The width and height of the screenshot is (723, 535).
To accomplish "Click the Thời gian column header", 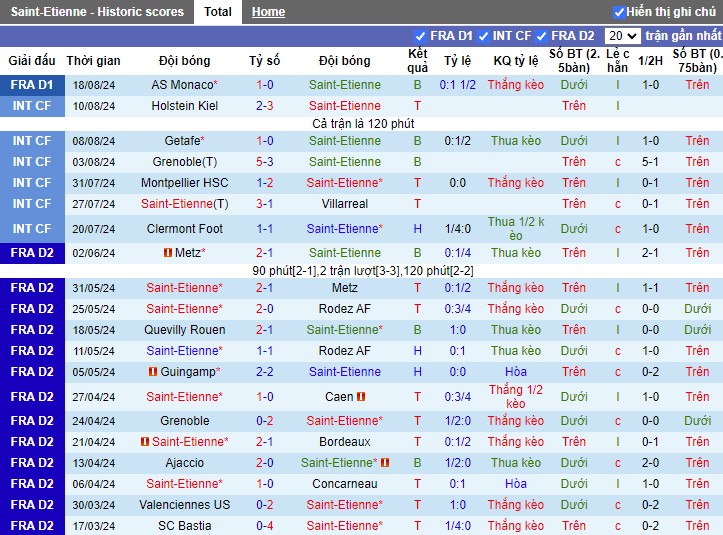I will (93, 60).
